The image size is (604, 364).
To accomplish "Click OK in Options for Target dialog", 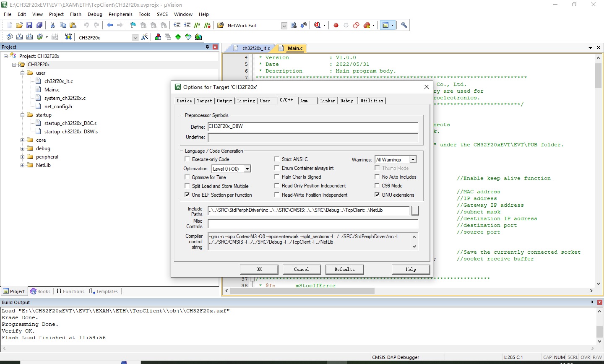I will click(x=259, y=269).
